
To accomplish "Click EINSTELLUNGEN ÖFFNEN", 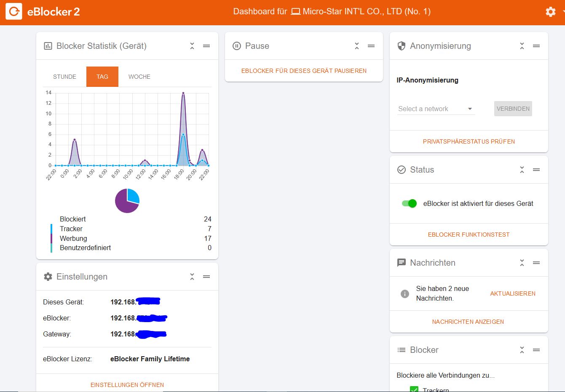I will (127, 385).
